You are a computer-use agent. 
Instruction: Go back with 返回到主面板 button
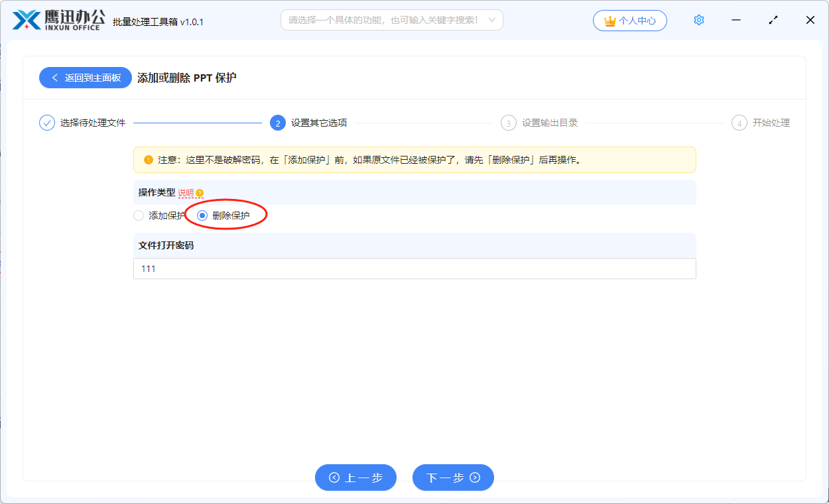[86, 78]
